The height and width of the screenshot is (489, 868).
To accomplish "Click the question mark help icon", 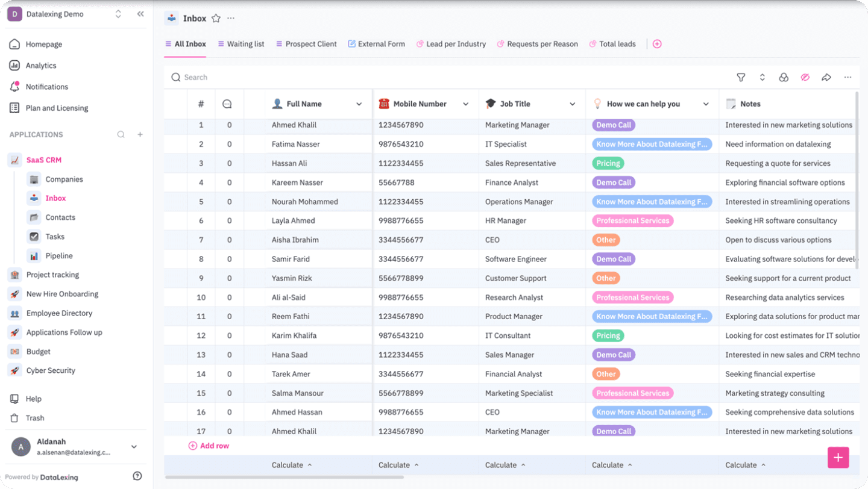I will tap(137, 476).
